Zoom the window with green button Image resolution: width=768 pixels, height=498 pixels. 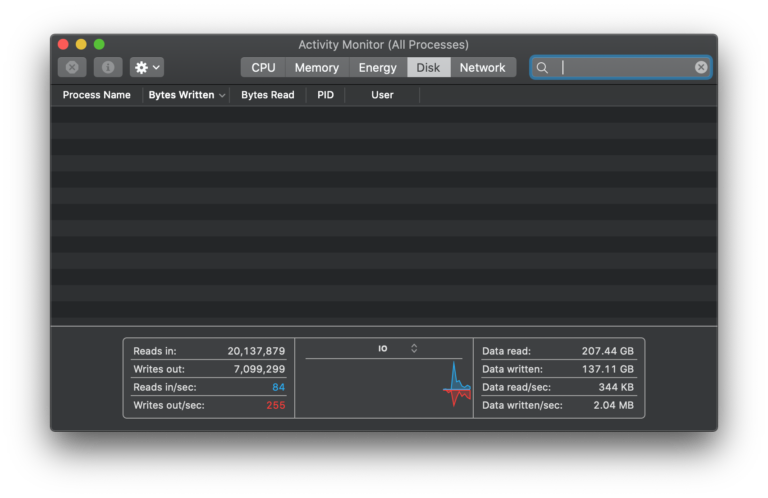point(99,45)
